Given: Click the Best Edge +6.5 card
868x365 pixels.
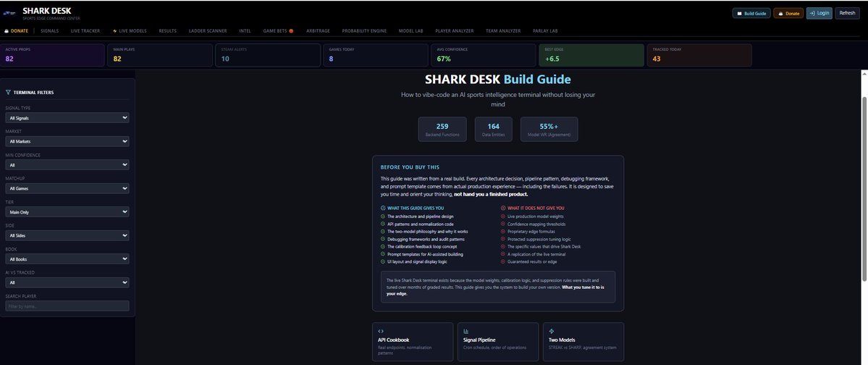Looking at the screenshot, I should (x=591, y=55).
